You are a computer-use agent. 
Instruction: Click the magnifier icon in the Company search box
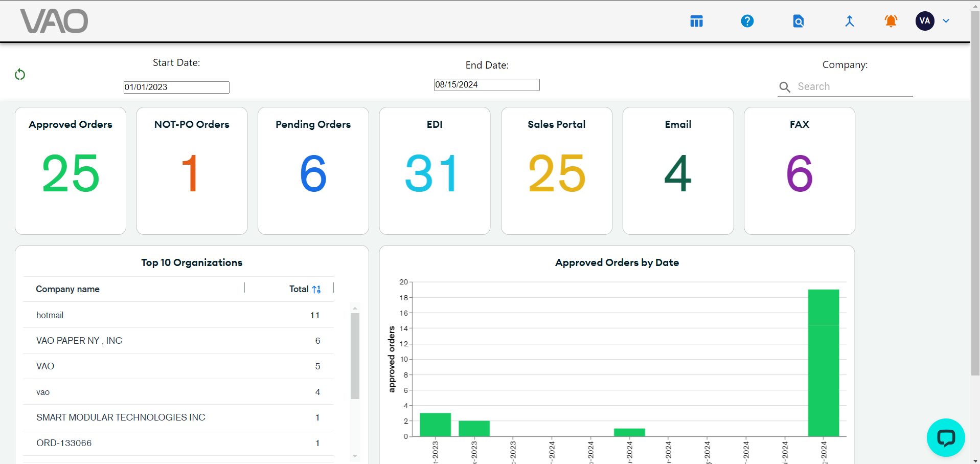tap(785, 87)
